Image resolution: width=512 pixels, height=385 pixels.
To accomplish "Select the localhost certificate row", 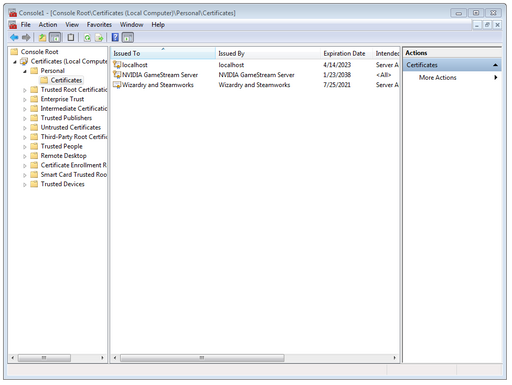I will (255, 65).
